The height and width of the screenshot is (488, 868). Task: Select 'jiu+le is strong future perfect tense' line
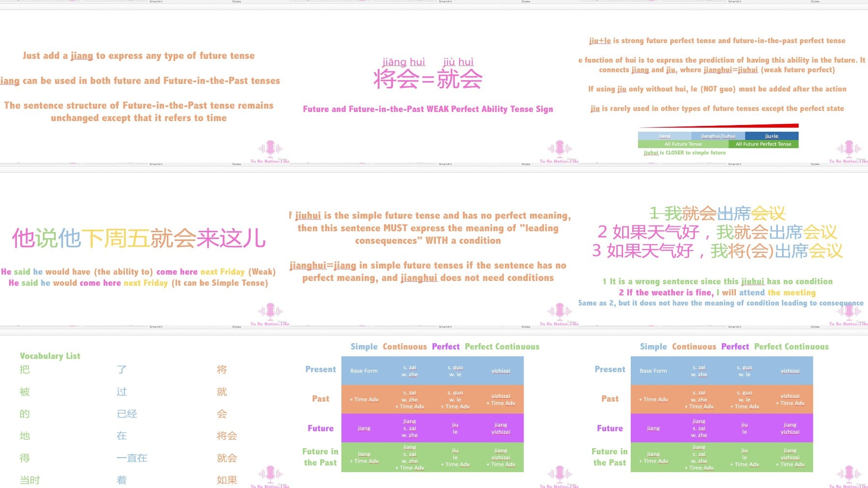717,41
